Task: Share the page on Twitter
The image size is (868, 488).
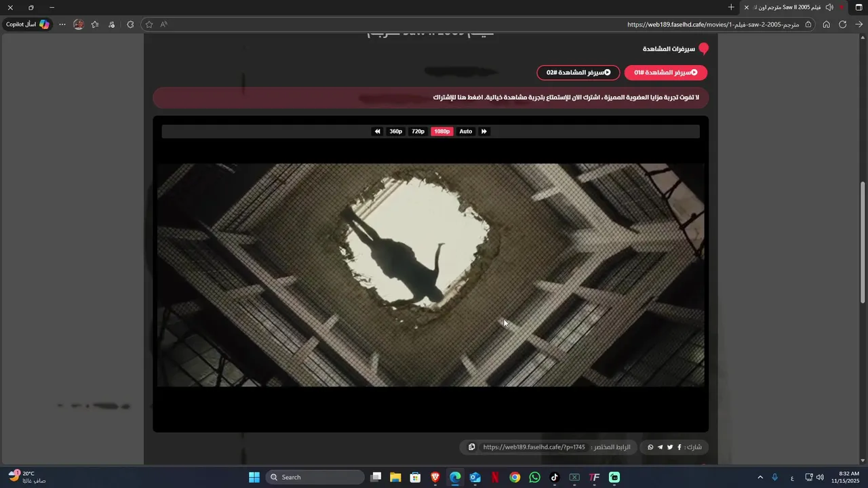Action: (670, 447)
